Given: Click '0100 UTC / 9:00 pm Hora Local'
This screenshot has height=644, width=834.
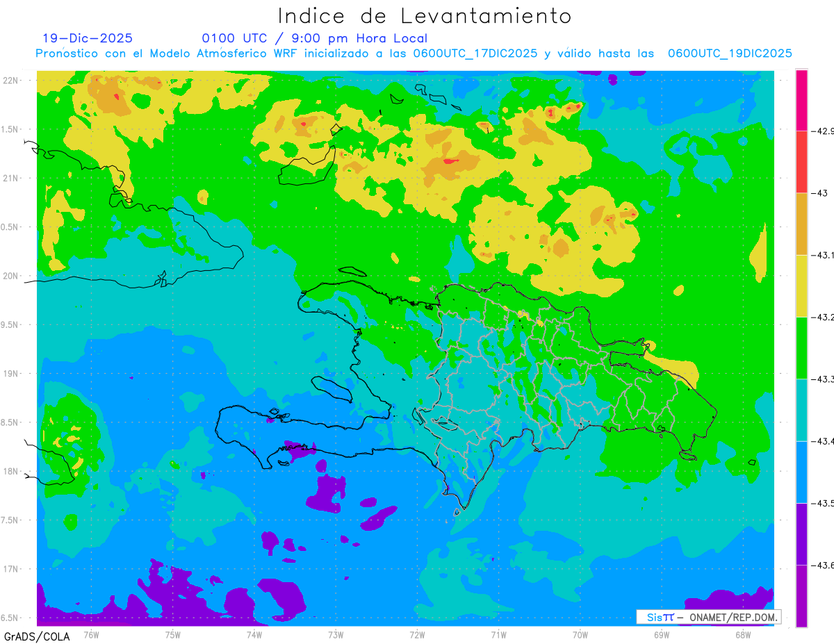Looking at the screenshot, I should 315,38.
